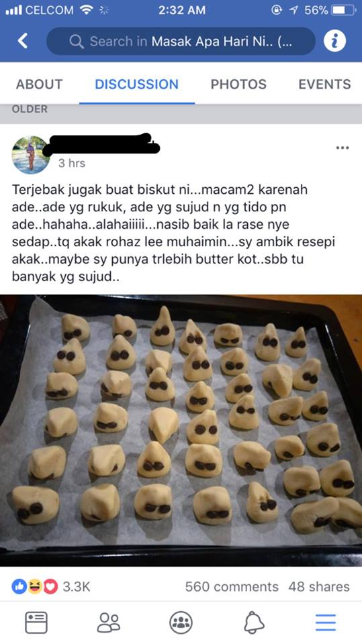
Task: Select the Discussion tab
Action: pos(136,85)
